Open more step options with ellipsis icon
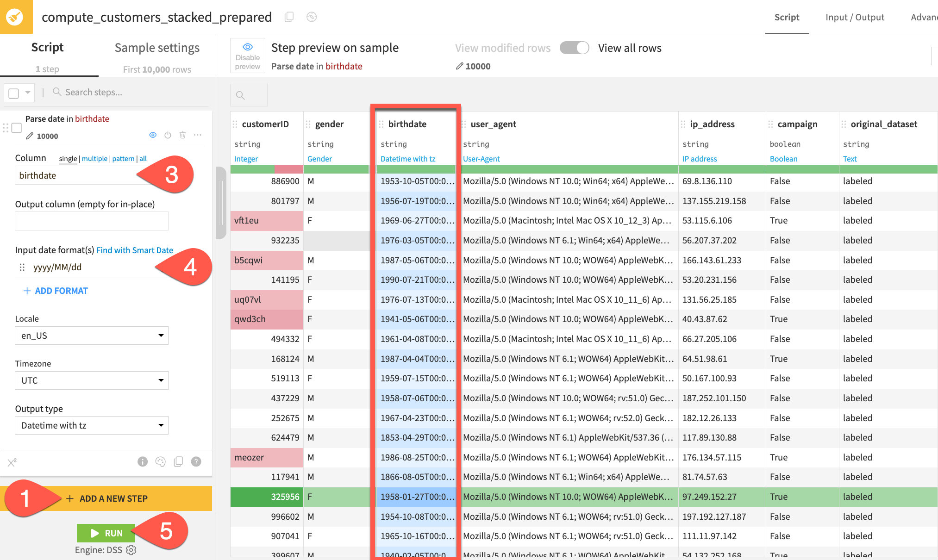 point(198,135)
